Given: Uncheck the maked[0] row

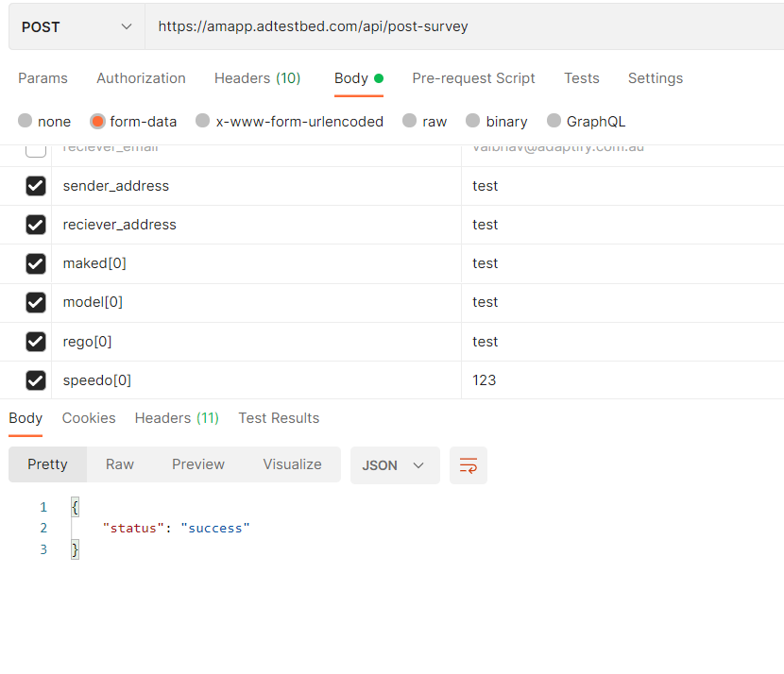Looking at the screenshot, I should pos(36,263).
